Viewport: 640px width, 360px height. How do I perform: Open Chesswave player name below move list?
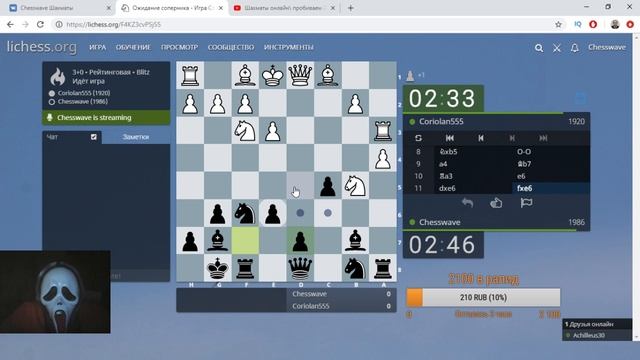pos(440,222)
